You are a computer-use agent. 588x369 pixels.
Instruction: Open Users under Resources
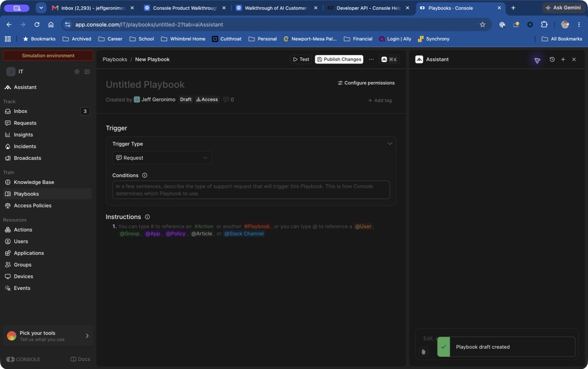(x=47, y=241)
